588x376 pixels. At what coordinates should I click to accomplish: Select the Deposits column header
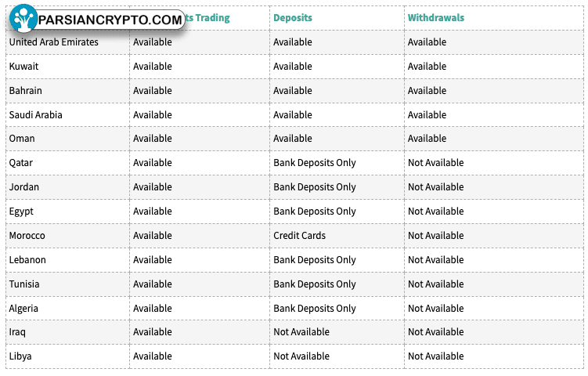pos(293,18)
